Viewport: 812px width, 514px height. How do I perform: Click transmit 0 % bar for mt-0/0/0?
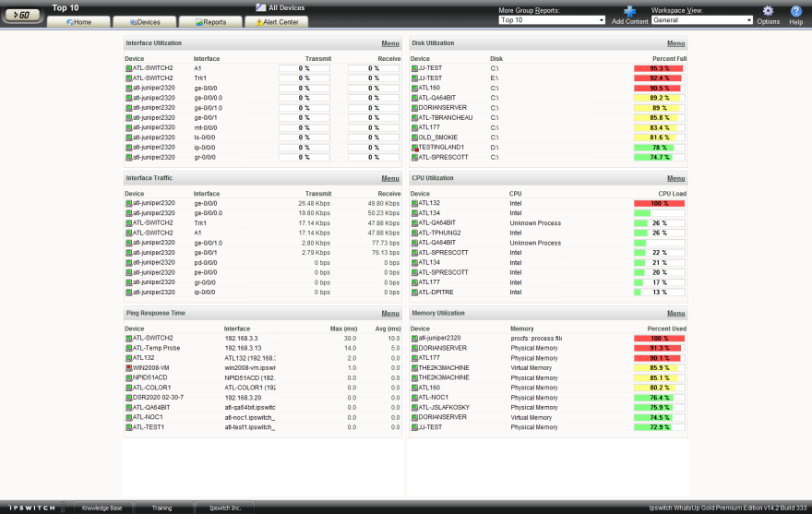coord(304,128)
